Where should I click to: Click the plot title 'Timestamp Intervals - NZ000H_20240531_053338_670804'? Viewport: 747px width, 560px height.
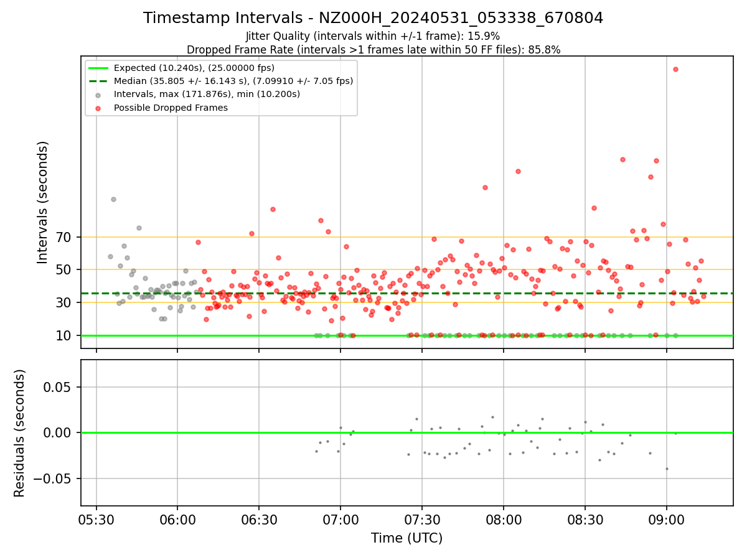pos(373,18)
